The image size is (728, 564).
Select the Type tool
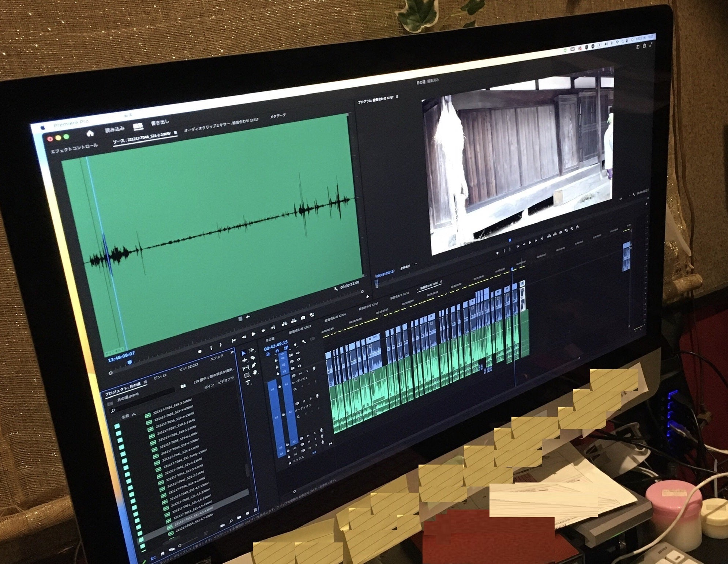click(248, 383)
